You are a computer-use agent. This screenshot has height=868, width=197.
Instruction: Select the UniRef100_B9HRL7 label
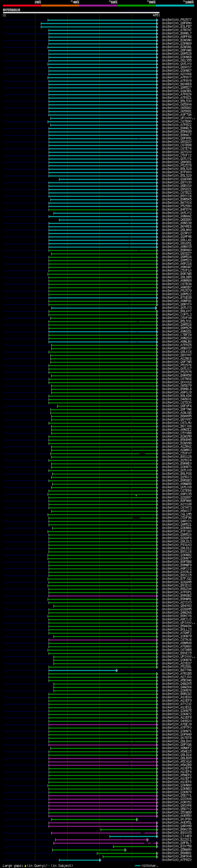[x=176, y=33]
